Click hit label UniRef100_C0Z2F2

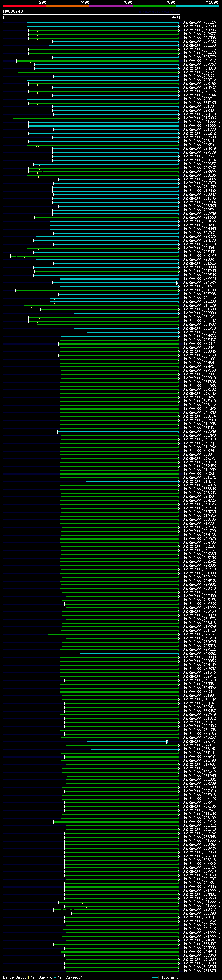(199, 133)
